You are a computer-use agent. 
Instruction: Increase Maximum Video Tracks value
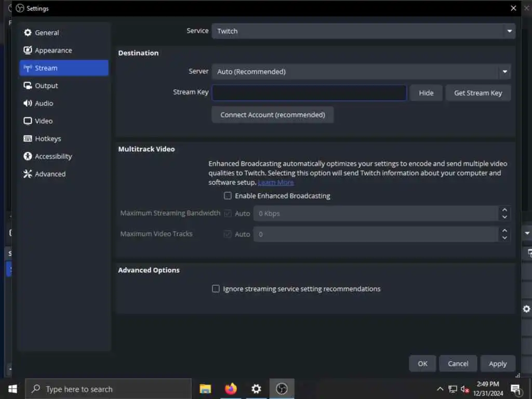[x=504, y=231]
